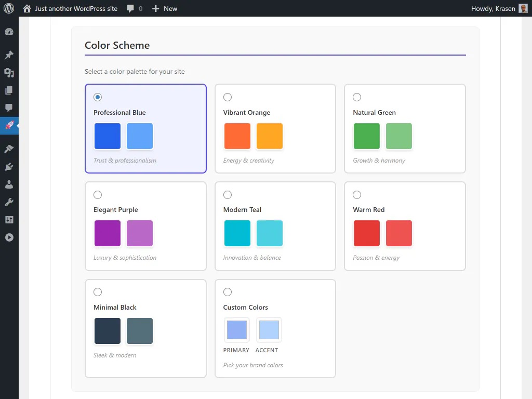The height and width of the screenshot is (399, 532).
Task: Open Appearance paintbrush sidebar icon
Action: pyautogui.click(x=9, y=149)
